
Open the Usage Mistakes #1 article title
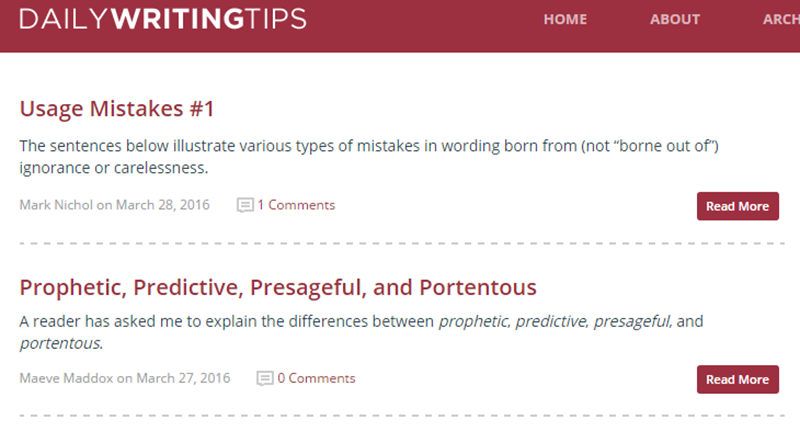(x=116, y=109)
